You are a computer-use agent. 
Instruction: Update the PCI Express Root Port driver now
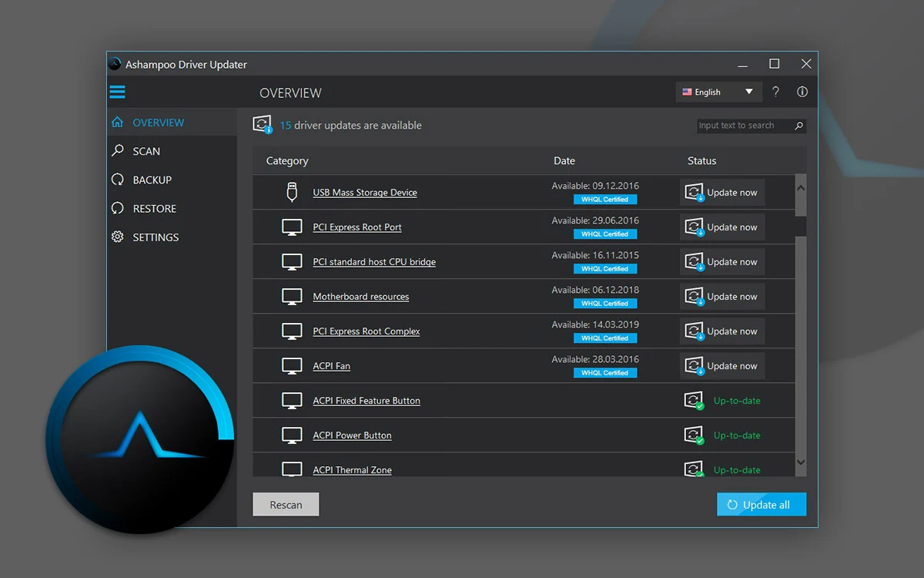point(722,227)
